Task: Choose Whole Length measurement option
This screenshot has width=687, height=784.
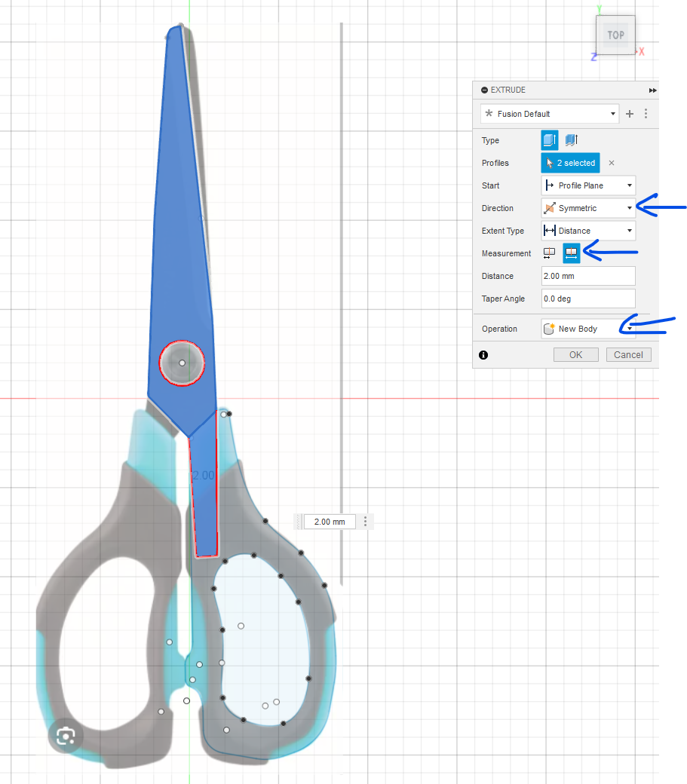Action: [572, 253]
